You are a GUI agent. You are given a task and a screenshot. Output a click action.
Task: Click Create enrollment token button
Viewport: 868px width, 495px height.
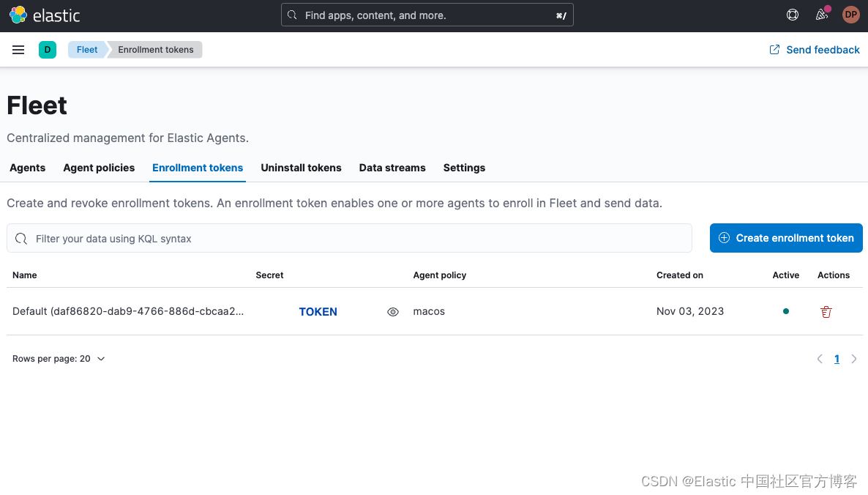click(x=786, y=238)
